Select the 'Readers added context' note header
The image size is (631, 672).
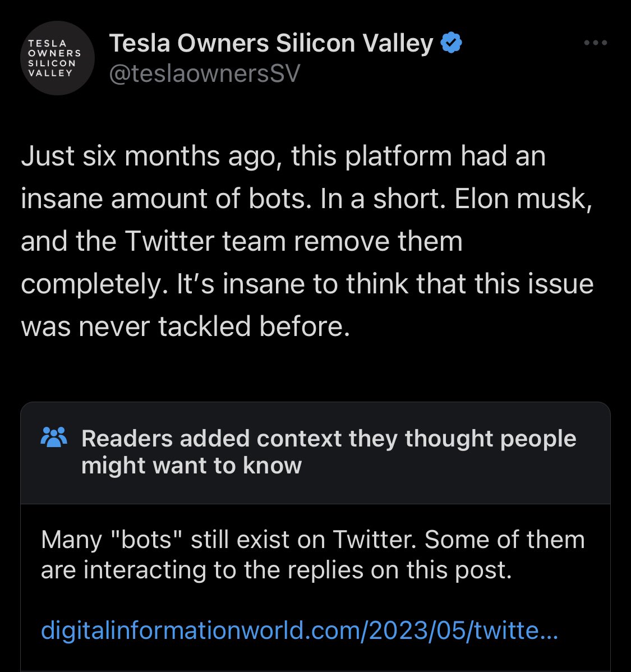click(315, 453)
